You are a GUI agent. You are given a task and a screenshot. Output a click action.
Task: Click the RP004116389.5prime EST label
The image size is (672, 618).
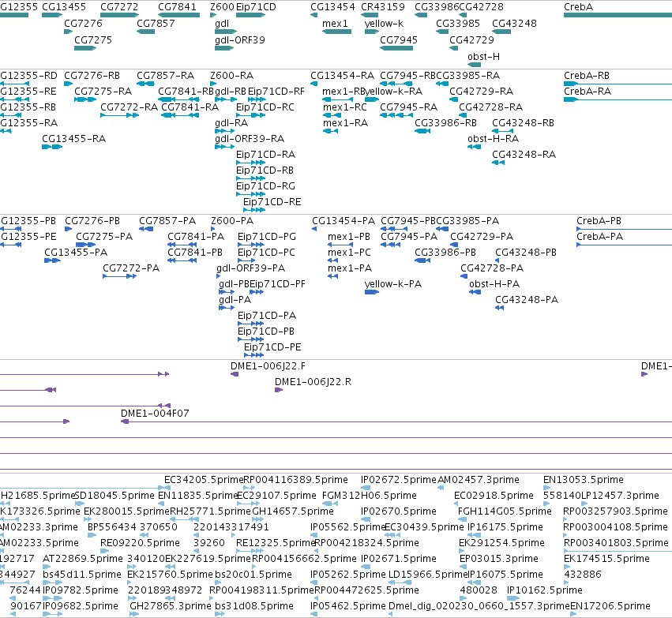click(295, 480)
